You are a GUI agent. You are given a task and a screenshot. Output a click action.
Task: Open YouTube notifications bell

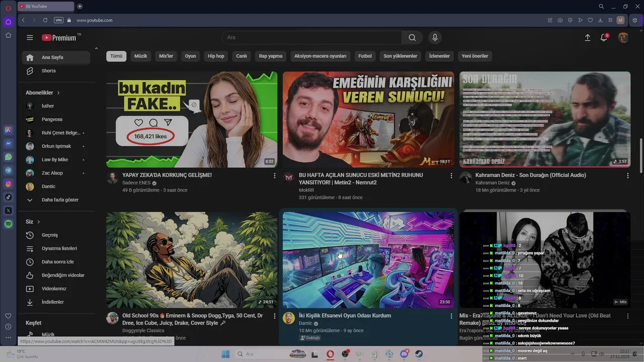[604, 38]
